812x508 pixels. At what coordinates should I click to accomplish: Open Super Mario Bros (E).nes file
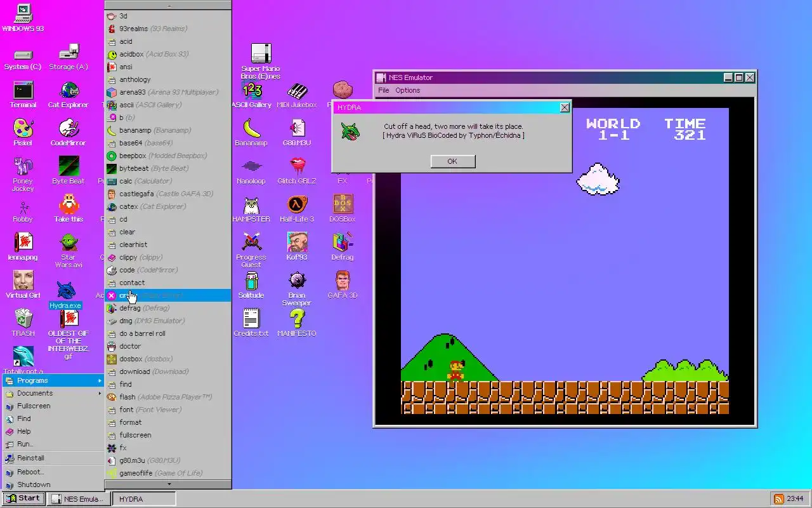point(261,62)
